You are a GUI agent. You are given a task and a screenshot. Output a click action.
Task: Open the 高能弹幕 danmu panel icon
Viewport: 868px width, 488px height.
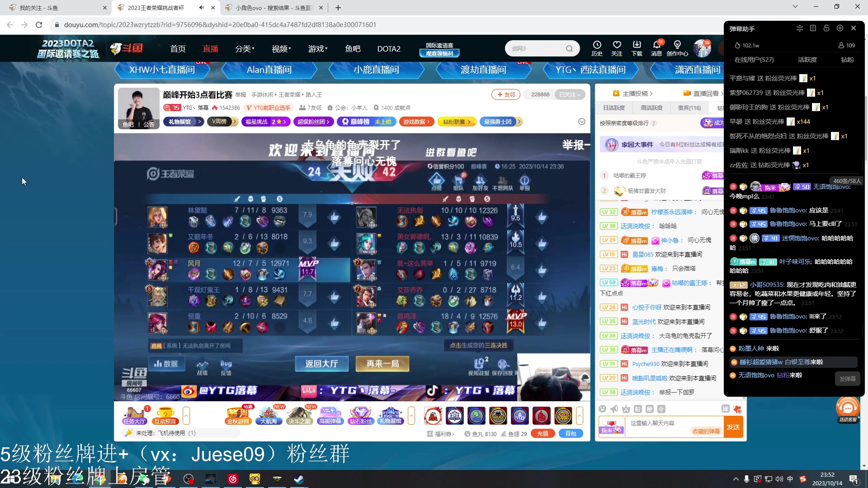[330, 415]
